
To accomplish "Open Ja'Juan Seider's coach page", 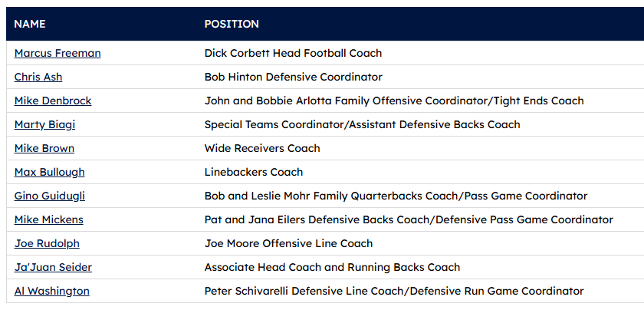I will tap(53, 267).
